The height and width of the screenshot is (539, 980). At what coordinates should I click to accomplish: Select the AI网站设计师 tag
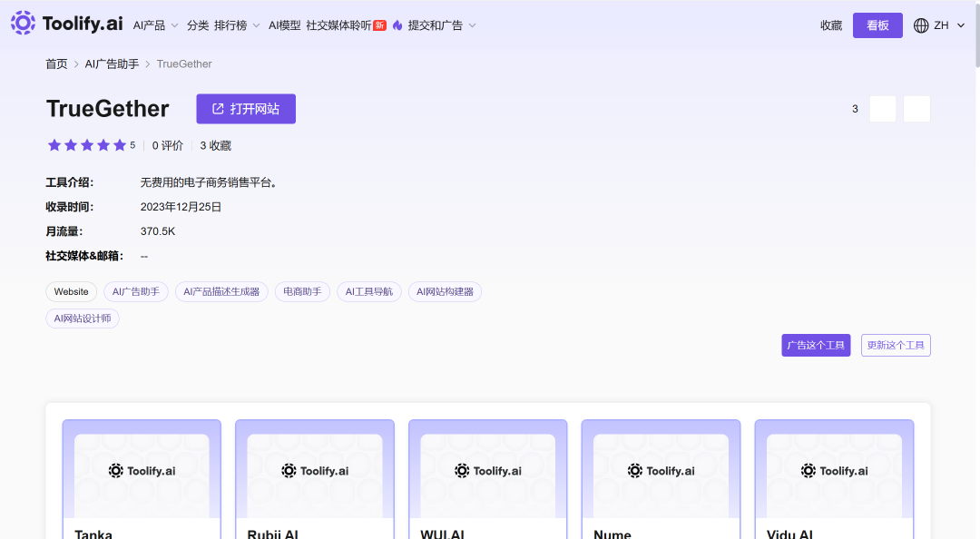pyautogui.click(x=83, y=318)
